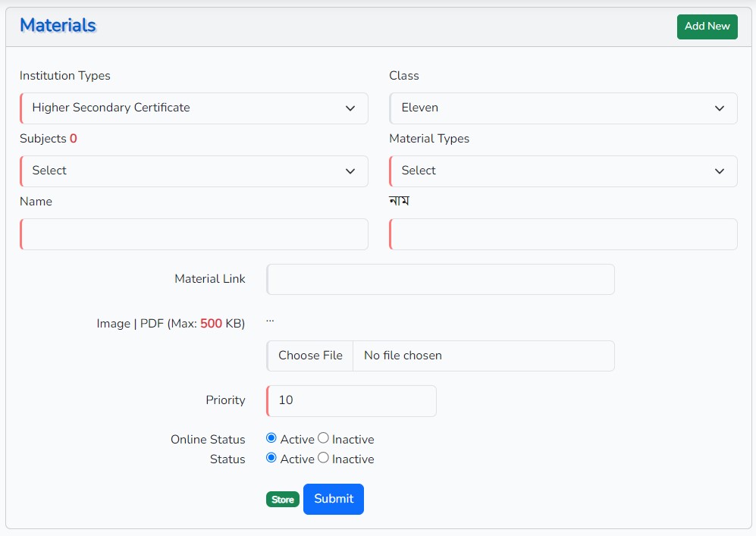Screen dimensions: 756x536
Task: Focus the Priority field containing 10
Action: (x=352, y=400)
